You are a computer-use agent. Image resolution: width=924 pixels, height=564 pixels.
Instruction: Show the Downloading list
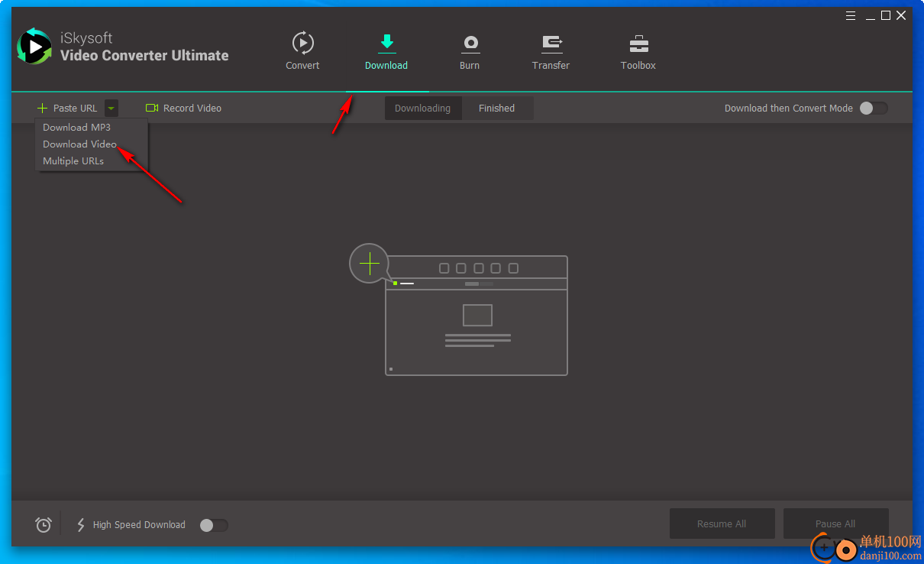coord(422,109)
